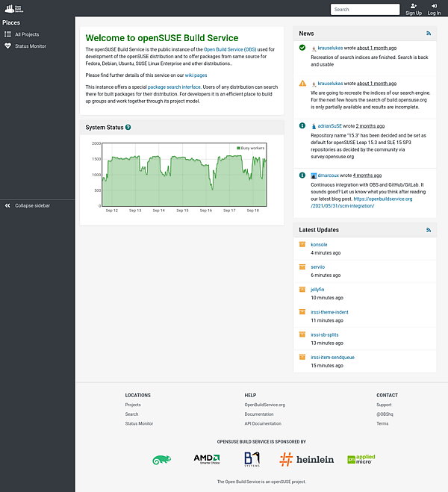The image size is (448, 492).
Task: Click the Busy workers legend swatch
Action: tap(238, 148)
